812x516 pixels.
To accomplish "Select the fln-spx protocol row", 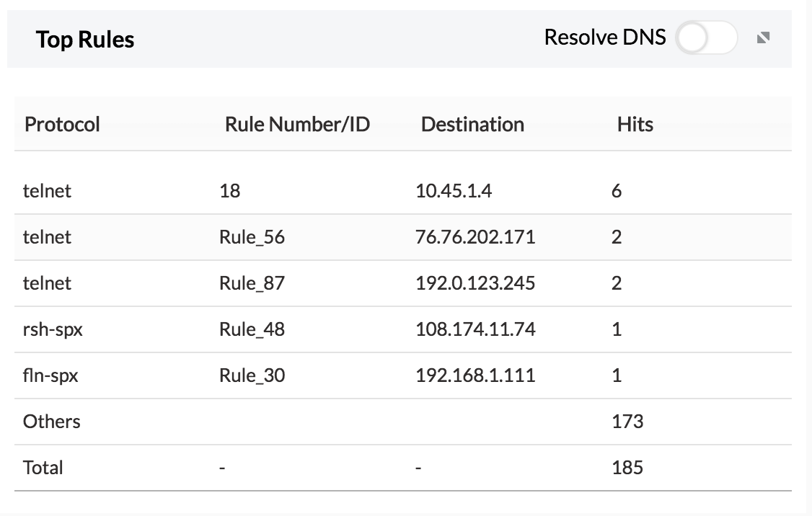I will pos(50,375).
